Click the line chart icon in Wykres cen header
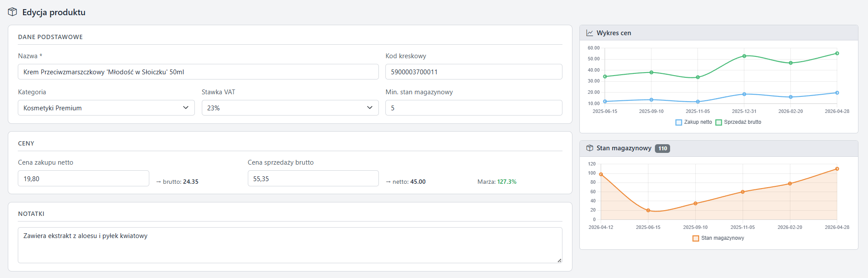 pos(589,33)
